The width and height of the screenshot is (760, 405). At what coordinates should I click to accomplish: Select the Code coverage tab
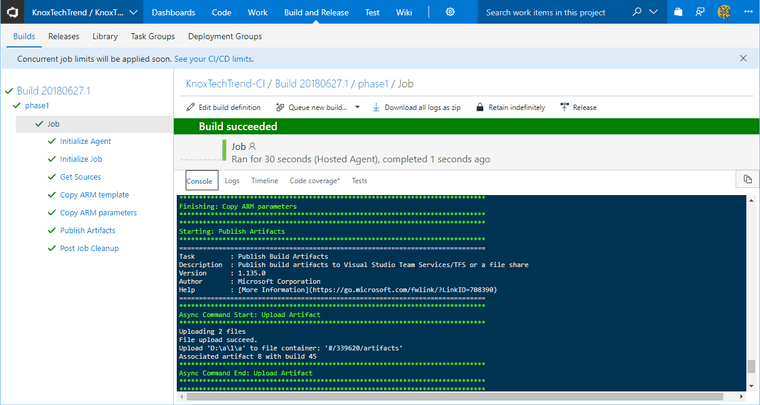tap(315, 181)
